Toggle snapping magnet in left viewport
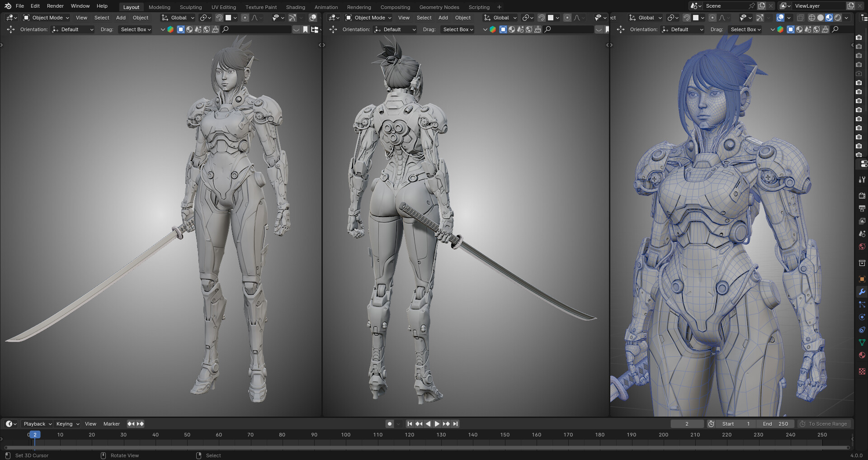The width and height of the screenshot is (868, 460). tap(219, 18)
